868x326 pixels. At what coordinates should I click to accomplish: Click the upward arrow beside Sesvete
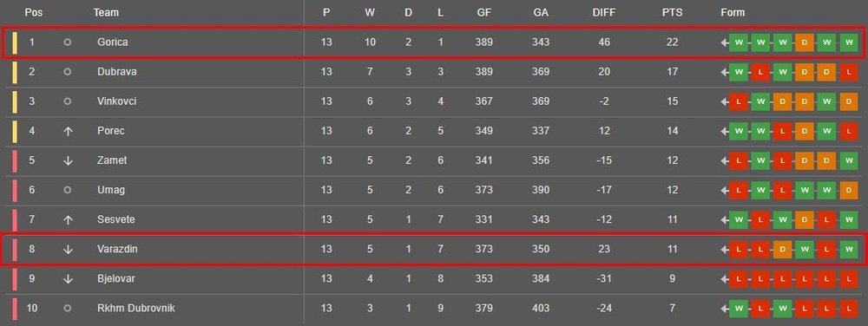pos(68,220)
